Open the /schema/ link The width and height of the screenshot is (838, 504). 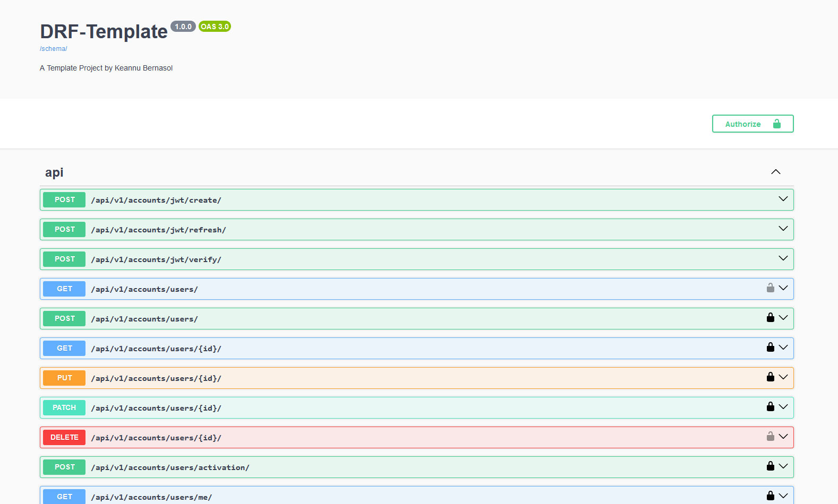point(53,49)
